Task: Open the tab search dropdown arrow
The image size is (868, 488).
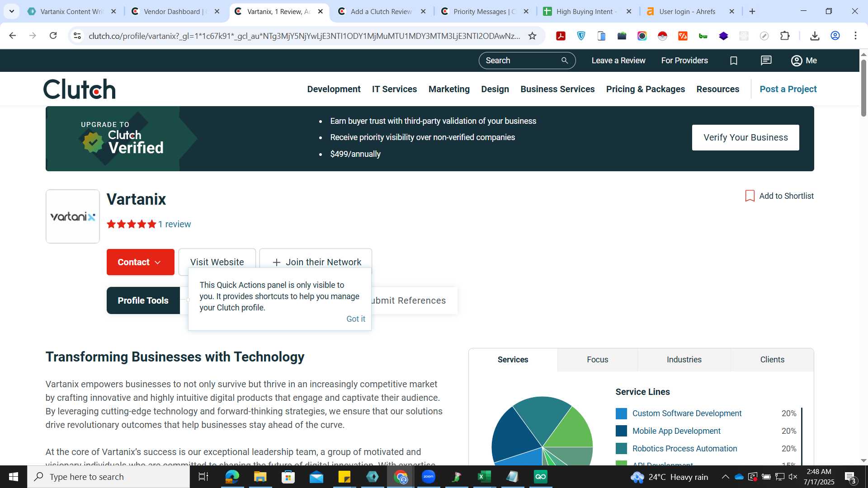Action: pos(11,11)
